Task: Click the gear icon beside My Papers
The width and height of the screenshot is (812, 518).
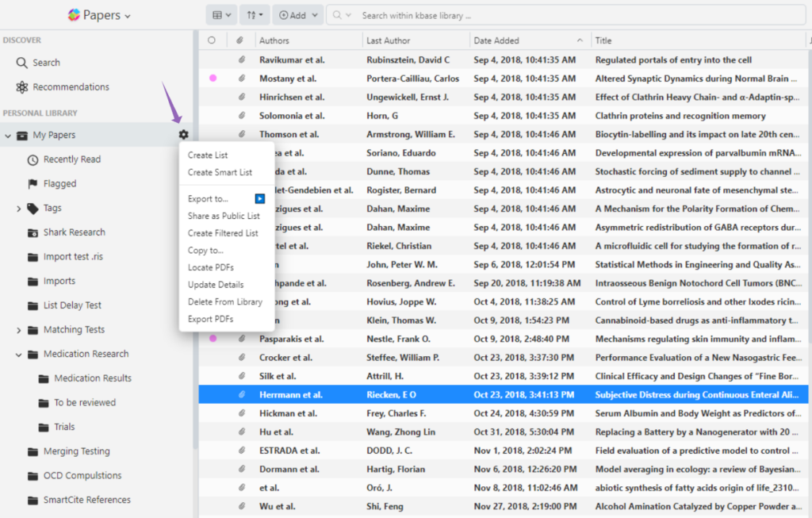Action: pyautogui.click(x=184, y=135)
